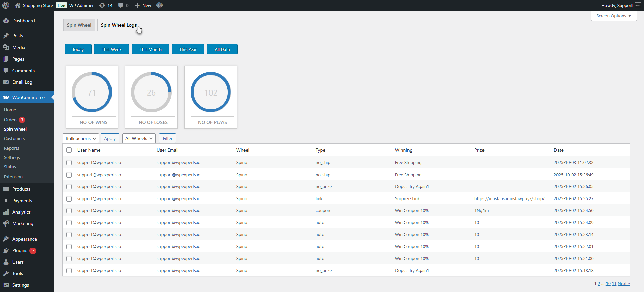Open the surprize link shop URL
Screen dimensions: 644x292
[x=509, y=198]
